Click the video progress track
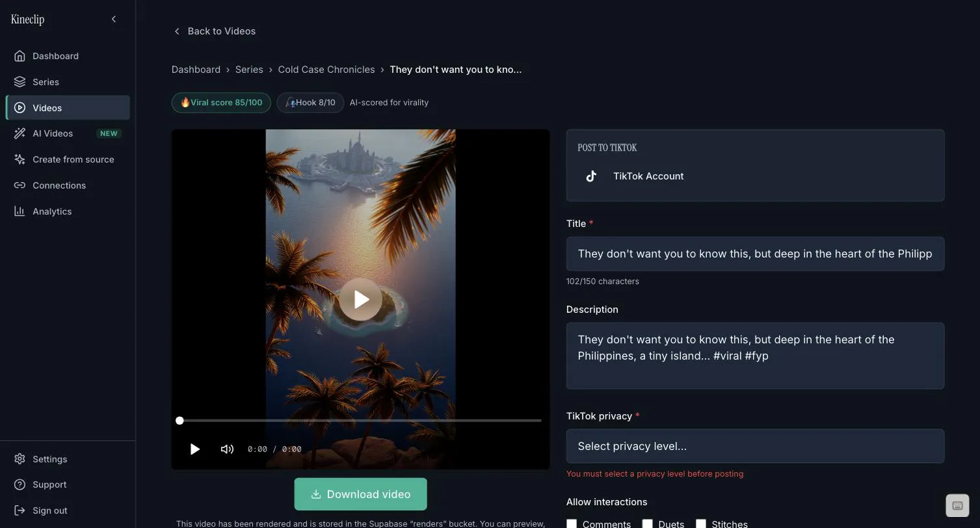 coord(360,421)
